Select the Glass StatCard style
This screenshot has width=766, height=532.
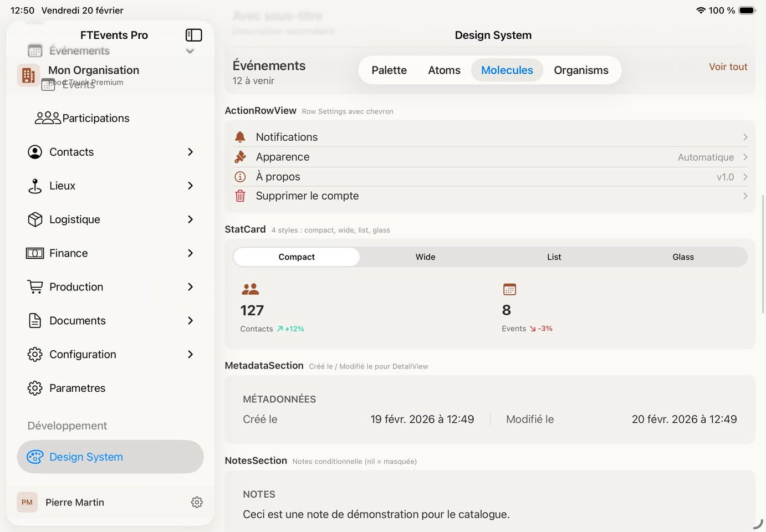point(683,257)
